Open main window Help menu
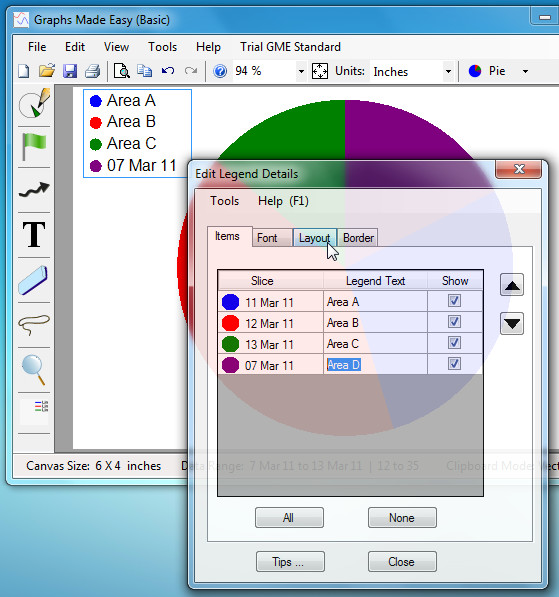Screen dimensions: 559x597 point(208,47)
